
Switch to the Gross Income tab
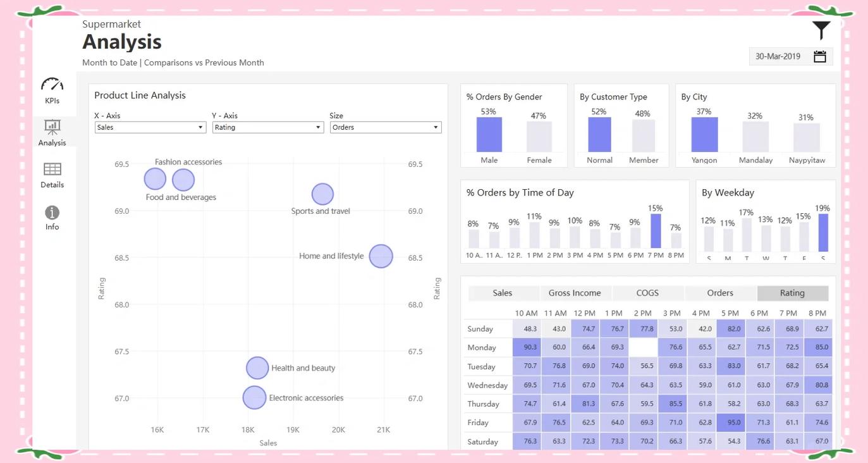[x=575, y=293]
